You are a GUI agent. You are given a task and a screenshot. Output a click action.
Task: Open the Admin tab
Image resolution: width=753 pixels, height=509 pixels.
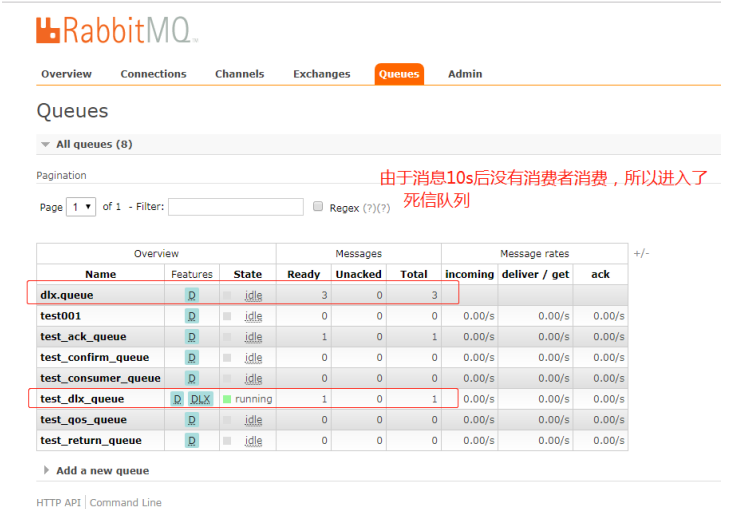[x=465, y=74]
